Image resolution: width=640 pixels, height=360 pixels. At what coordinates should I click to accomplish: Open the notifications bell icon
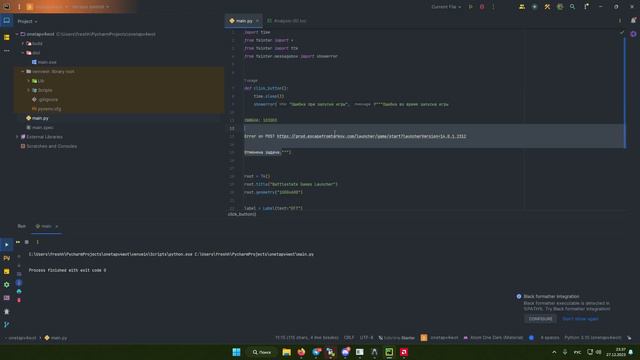tap(633, 20)
